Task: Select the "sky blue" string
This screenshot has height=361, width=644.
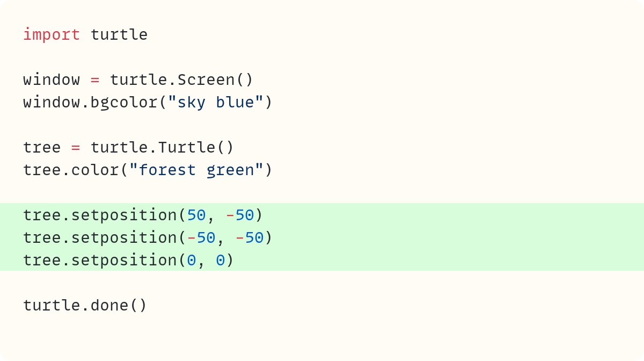Action: 216,103
